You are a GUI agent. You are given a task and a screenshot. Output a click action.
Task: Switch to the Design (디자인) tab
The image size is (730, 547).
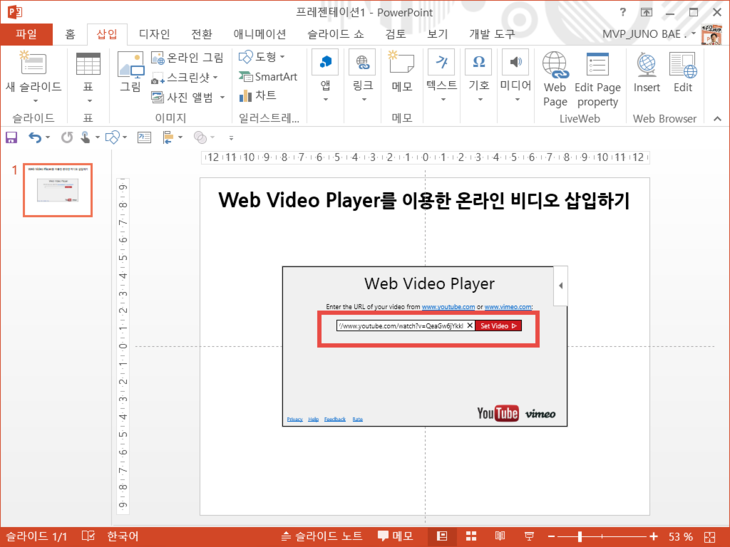(155, 34)
